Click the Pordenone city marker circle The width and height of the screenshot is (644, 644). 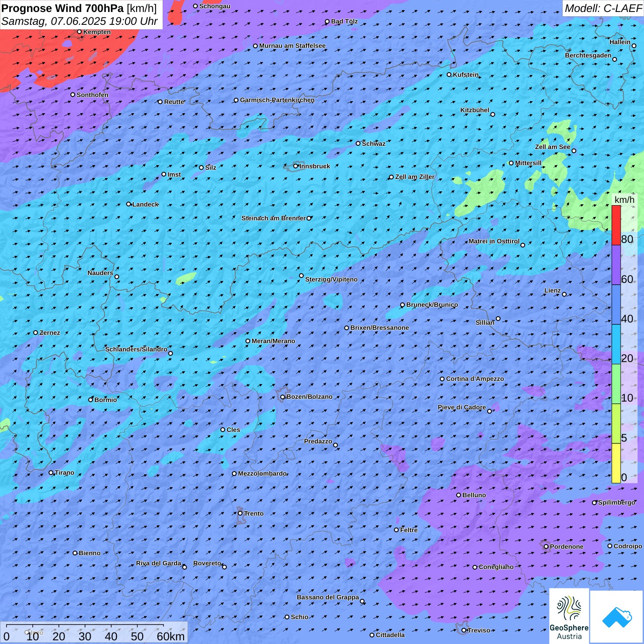[546, 546]
